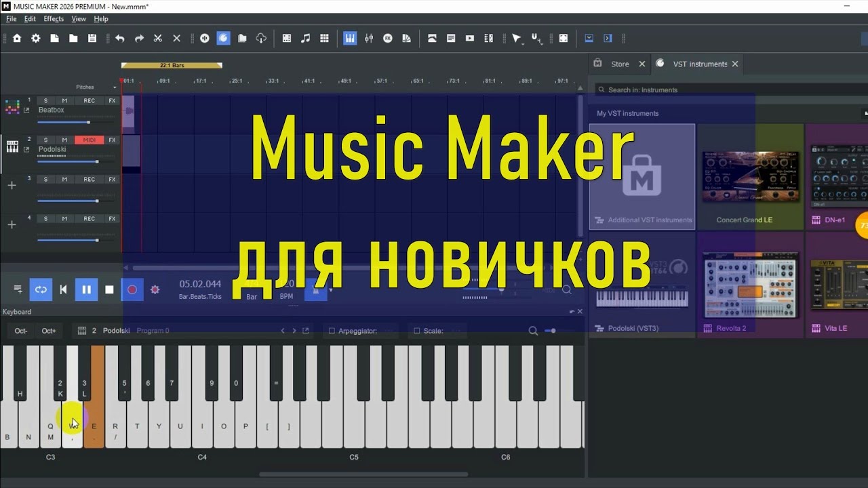Search in Instruments field

(732, 89)
